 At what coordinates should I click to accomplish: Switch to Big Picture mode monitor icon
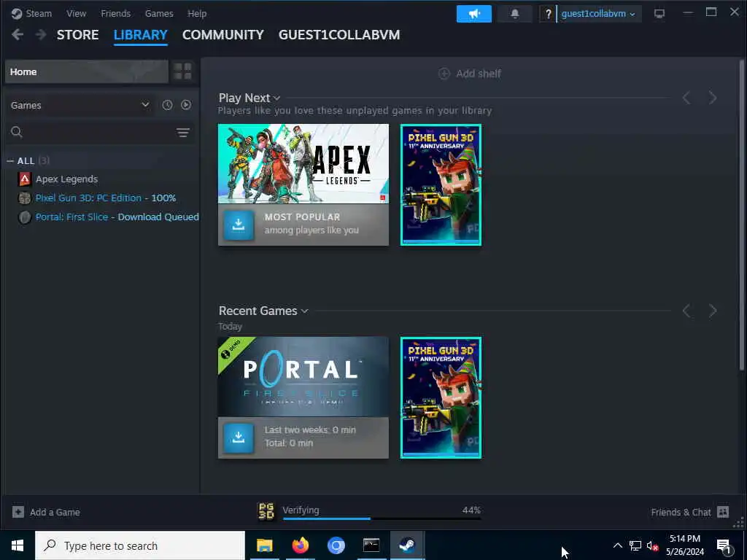[x=659, y=14]
